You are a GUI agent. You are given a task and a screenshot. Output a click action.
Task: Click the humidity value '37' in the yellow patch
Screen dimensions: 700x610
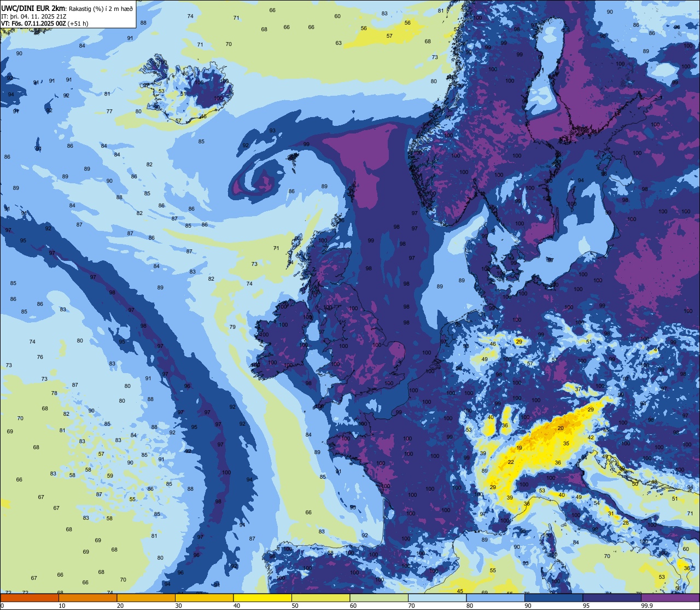(578, 389)
